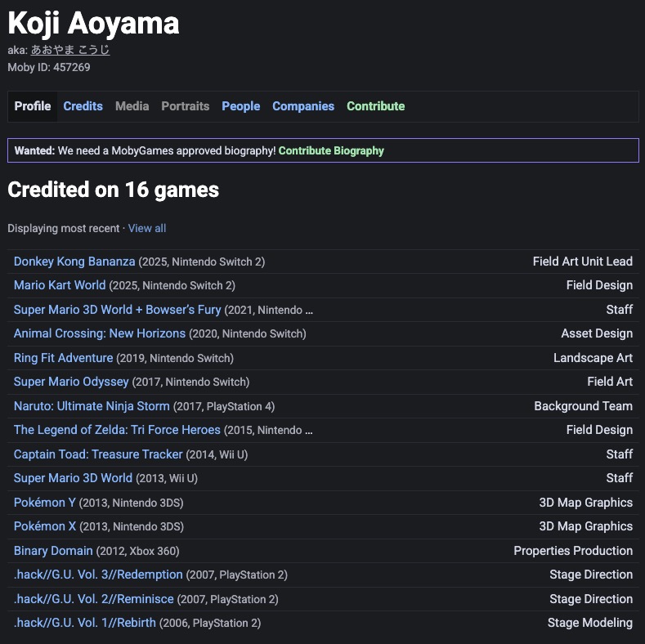Image resolution: width=645 pixels, height=644 pixels.
Task: Open the Credits tab
Action: [x=83, y=106]
